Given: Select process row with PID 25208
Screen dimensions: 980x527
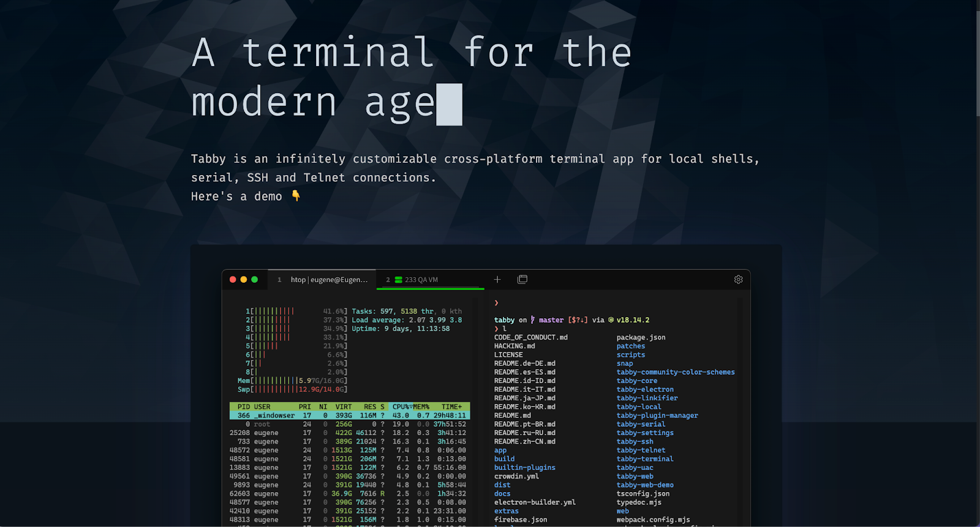Looking at the screenshot, I should [x=350, y=433].
